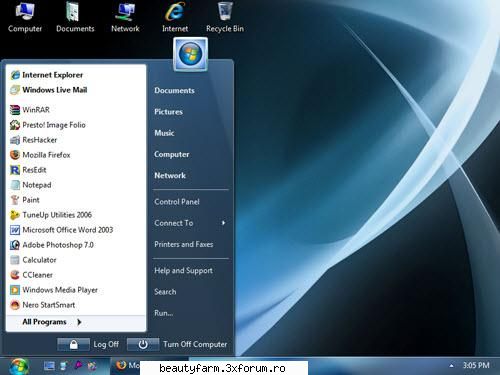Viewport: 500px width, 375px height.
Task: Select Network in the Start menu right pane
Action: click(x=170, y=176)
